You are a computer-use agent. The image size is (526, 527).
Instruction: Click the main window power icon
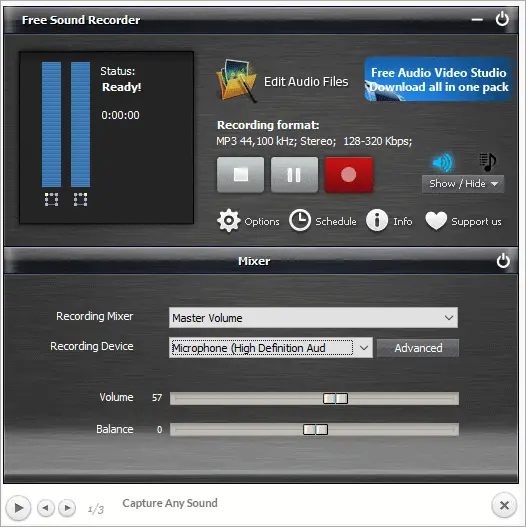[502, 19]
